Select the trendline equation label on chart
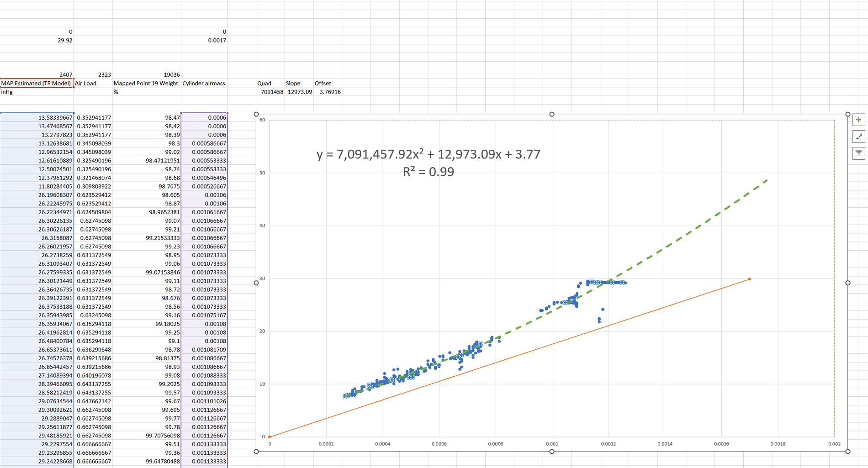The height and width of the screenshot is (468, 868). 429,154
